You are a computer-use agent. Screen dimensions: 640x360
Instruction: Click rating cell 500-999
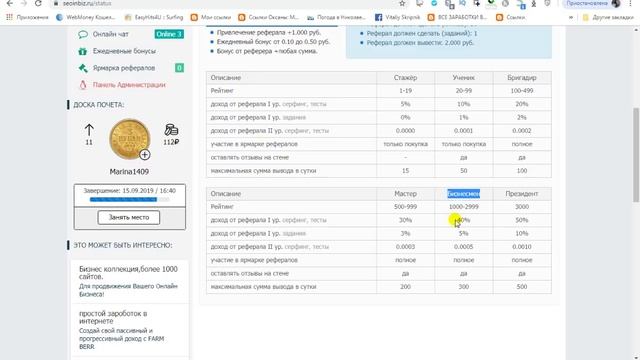click(x=405, y=207)
